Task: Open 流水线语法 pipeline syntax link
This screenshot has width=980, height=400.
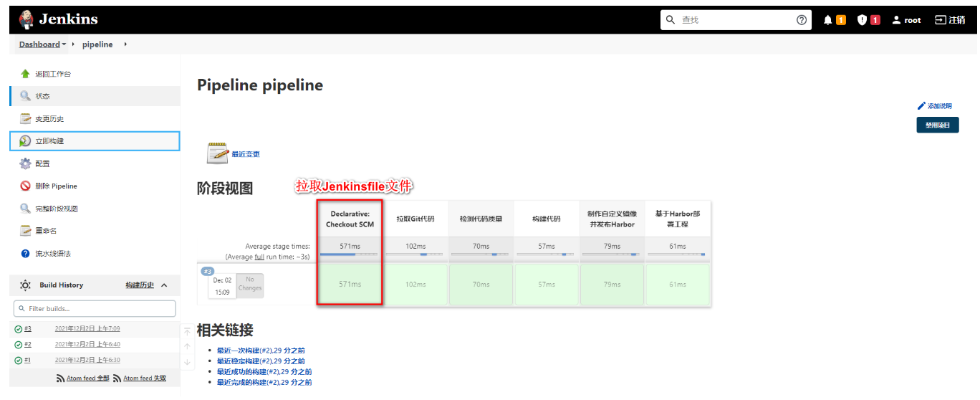Action: [x=53, y=254]
